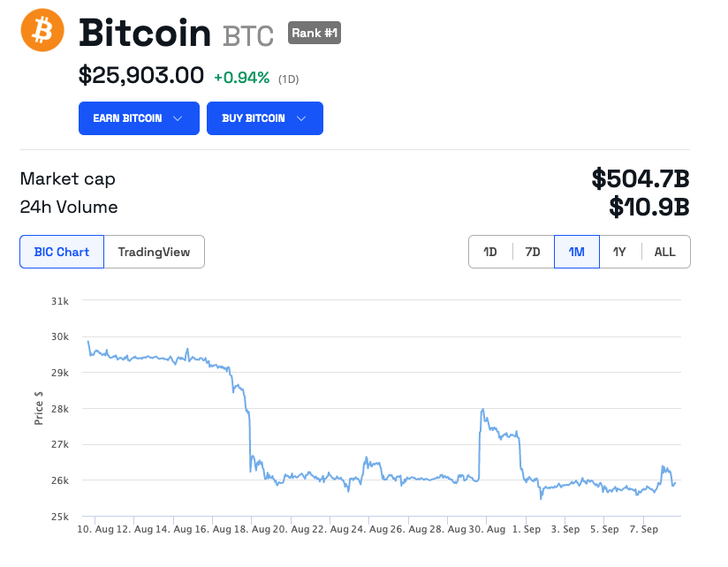The height and width of the screenshot is (567, 728).
Task: Select the 7D time range
Action: (533, 252)
